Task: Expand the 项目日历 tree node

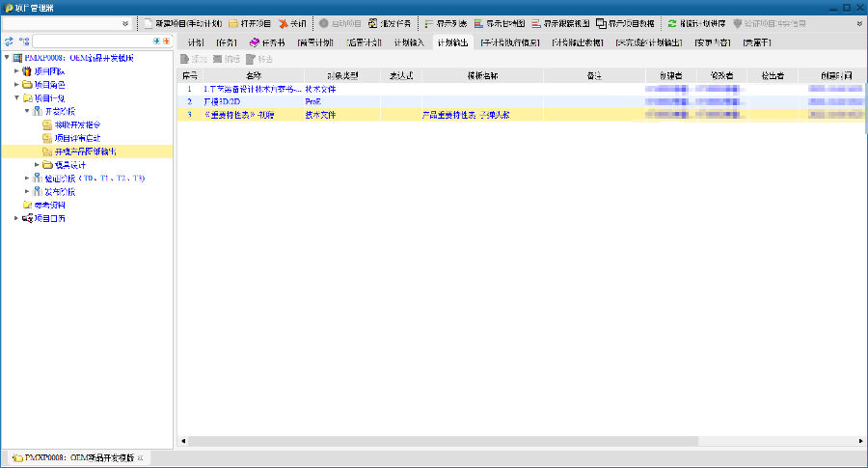Action: pos(16,218)
